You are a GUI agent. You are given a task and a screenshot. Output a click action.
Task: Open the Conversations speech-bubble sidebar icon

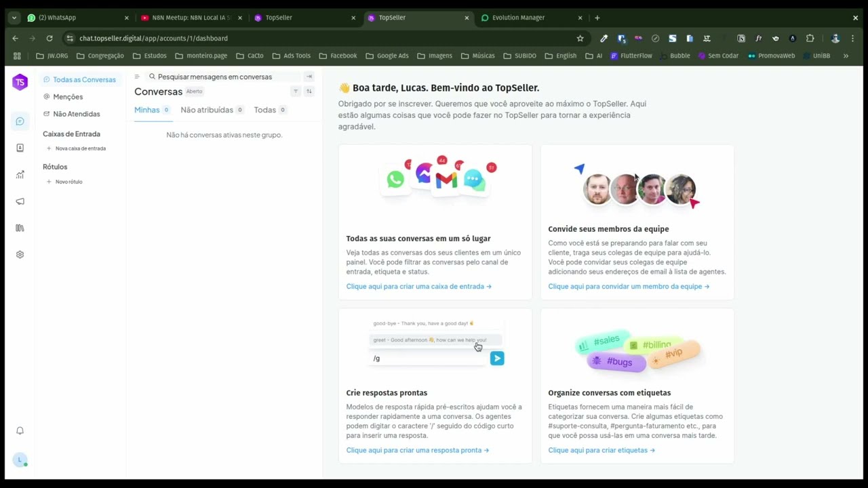tap(20, 121)
